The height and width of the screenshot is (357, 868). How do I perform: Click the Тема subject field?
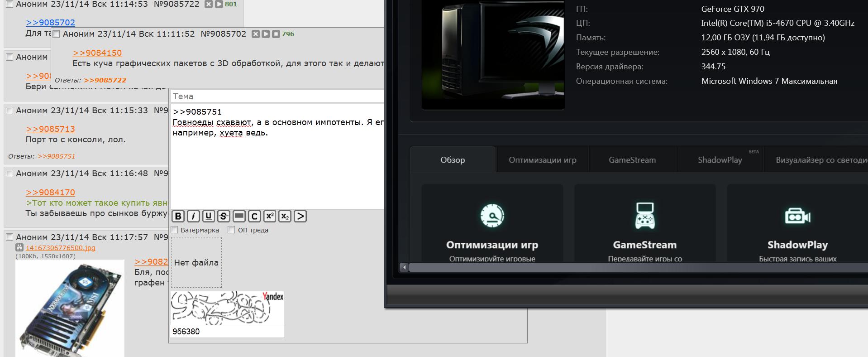click(277, 96)
